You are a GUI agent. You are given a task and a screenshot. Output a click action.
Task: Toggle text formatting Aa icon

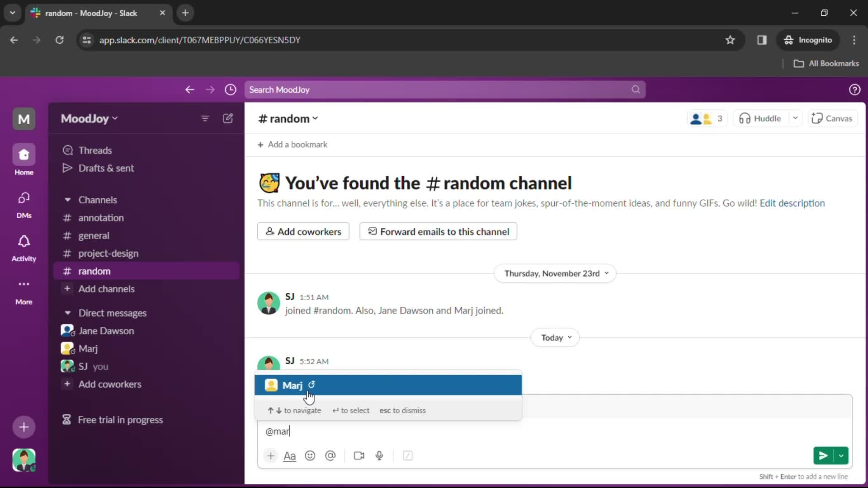[x=289, y=456]
